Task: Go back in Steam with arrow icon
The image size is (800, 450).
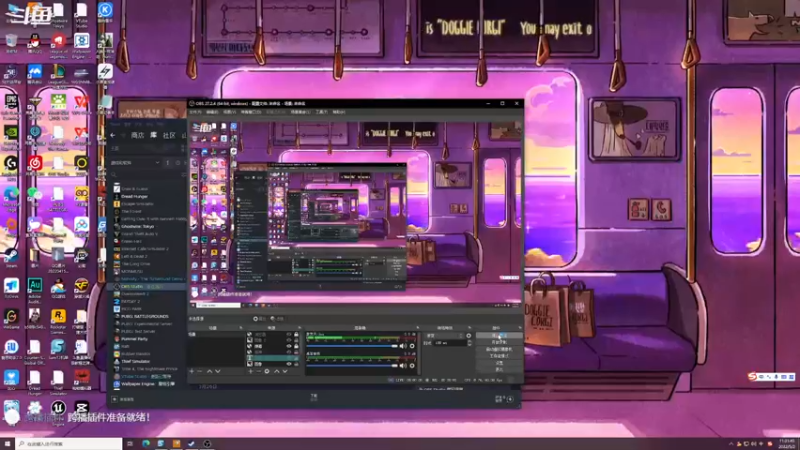Action: coord(113,135)
